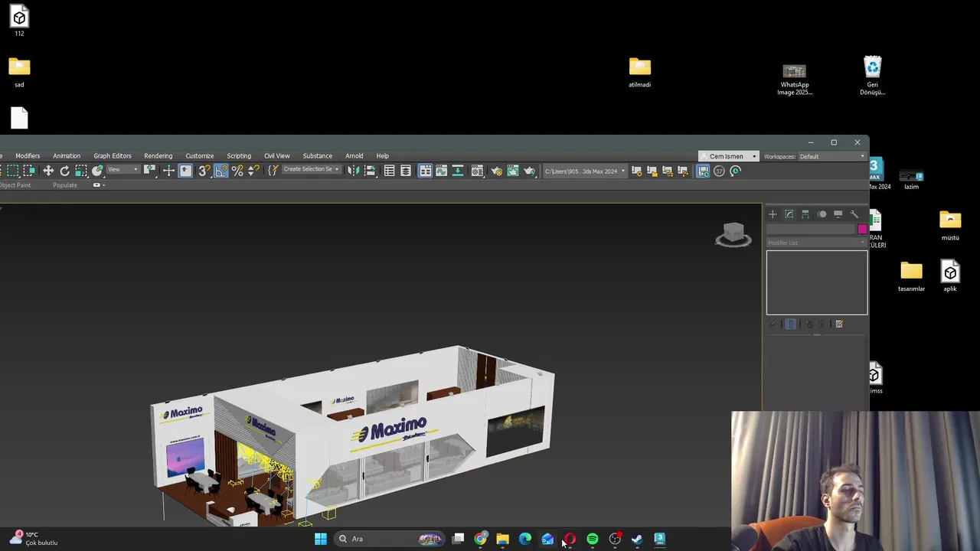The image size is (980, 551).
Task: Switch to the Motion command panel
Action: 822,214
